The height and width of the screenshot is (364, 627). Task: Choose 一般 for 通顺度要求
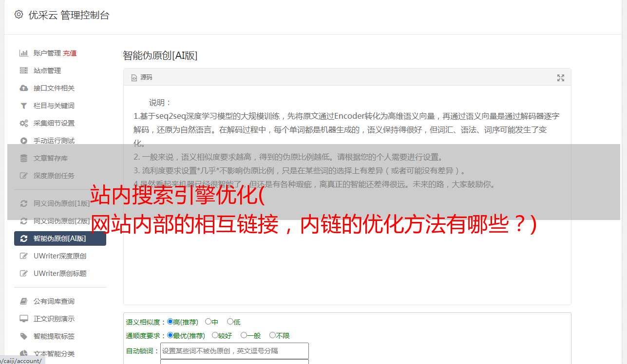pyautogui.click(x=244, y=335)
